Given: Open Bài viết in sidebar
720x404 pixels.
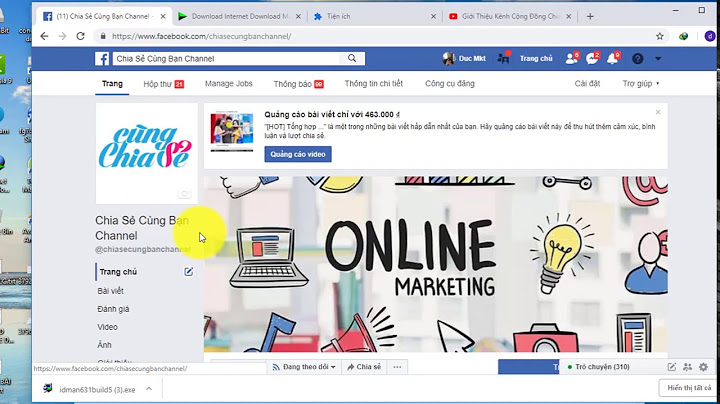Looking at the screenshot, I should click(x=110, y=291).
